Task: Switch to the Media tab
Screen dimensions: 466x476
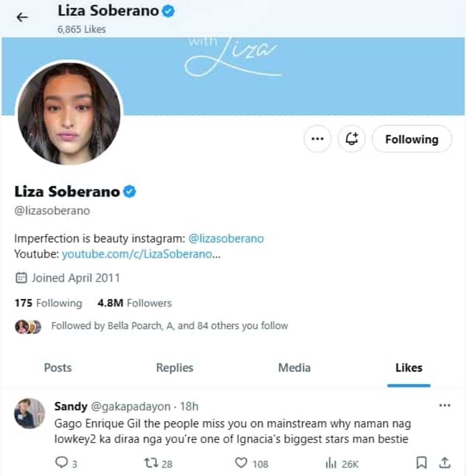Action: 294,368
